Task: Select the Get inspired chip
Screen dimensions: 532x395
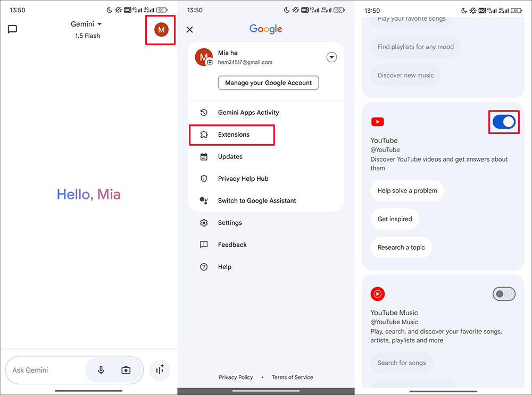Action: point(395,219)
